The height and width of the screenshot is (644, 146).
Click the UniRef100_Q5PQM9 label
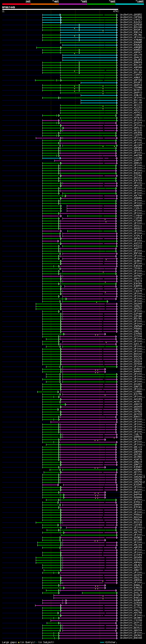[131, 148]
